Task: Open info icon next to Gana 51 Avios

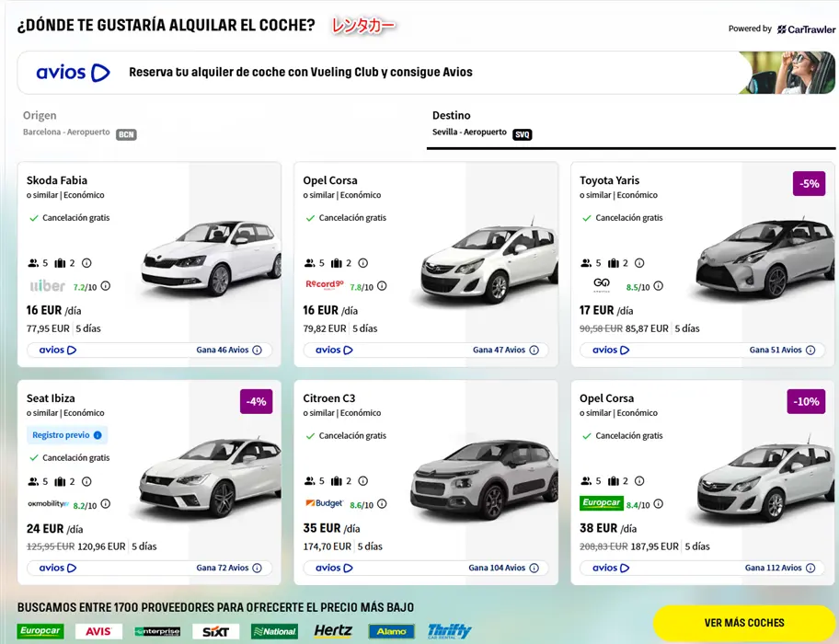Action: click(x=810, y=351)
